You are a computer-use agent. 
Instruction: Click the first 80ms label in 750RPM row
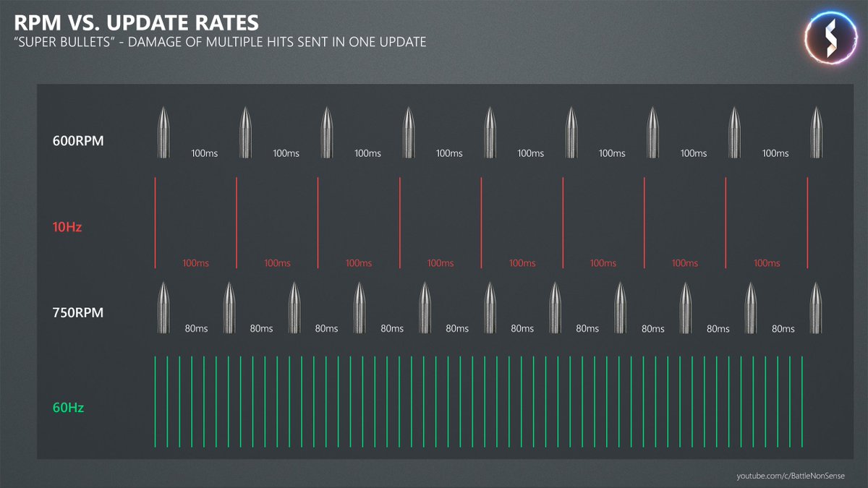196,328
